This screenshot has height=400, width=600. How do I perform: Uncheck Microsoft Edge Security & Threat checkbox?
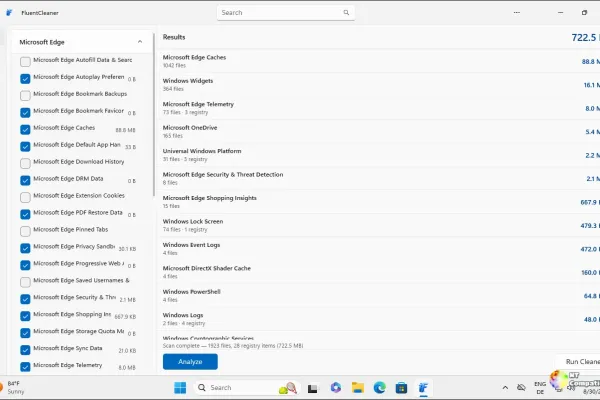[25, 299]
